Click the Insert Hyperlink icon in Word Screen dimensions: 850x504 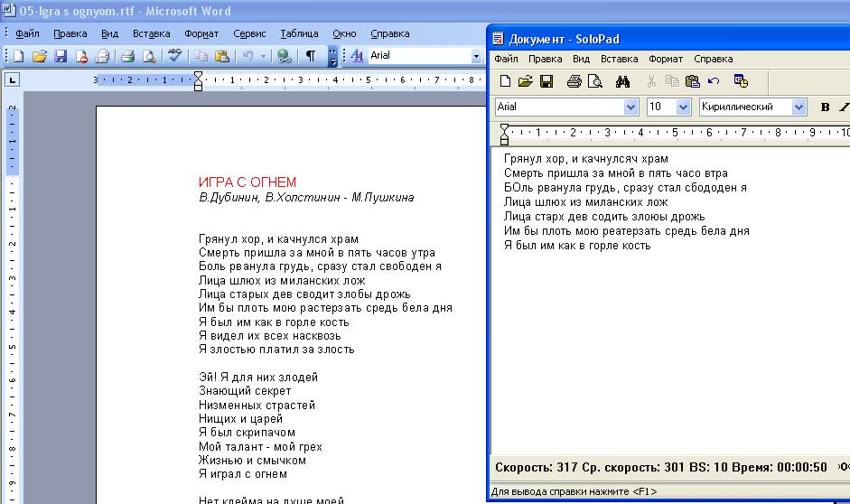coord(285,56)
